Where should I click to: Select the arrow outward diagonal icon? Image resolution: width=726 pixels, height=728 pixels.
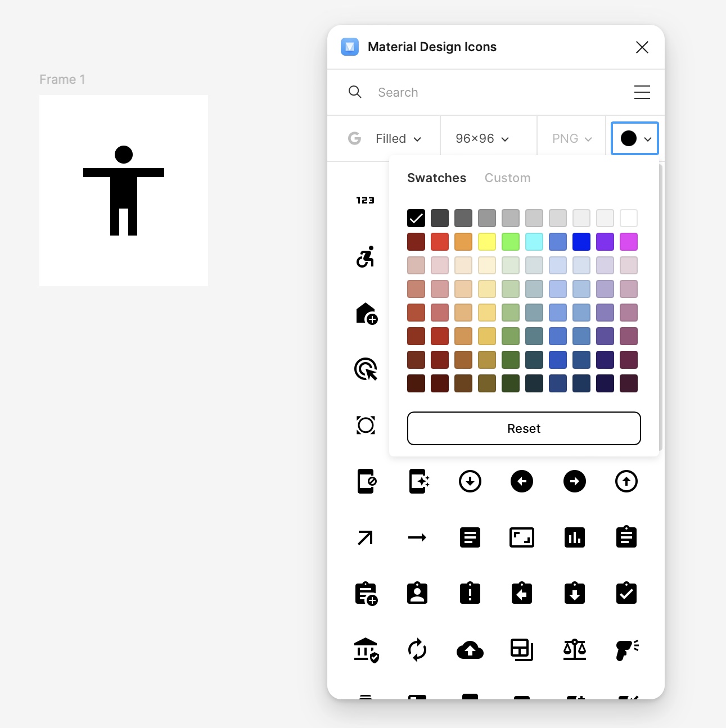pos(366,538)
